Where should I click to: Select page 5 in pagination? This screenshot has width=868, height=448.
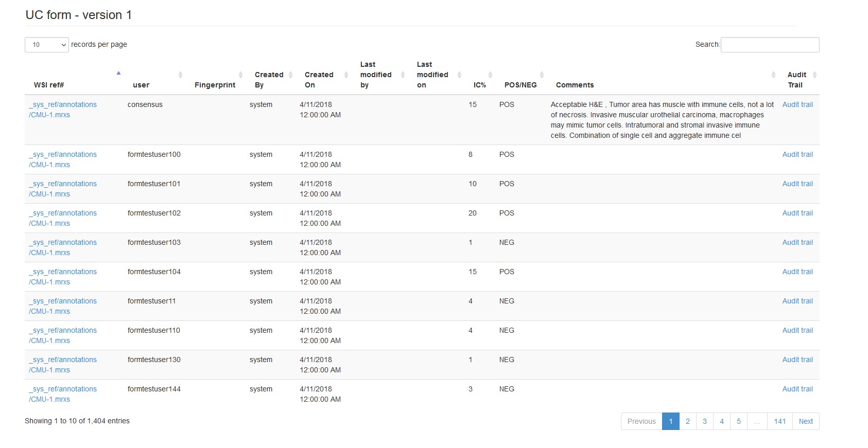tap(738, 421)
